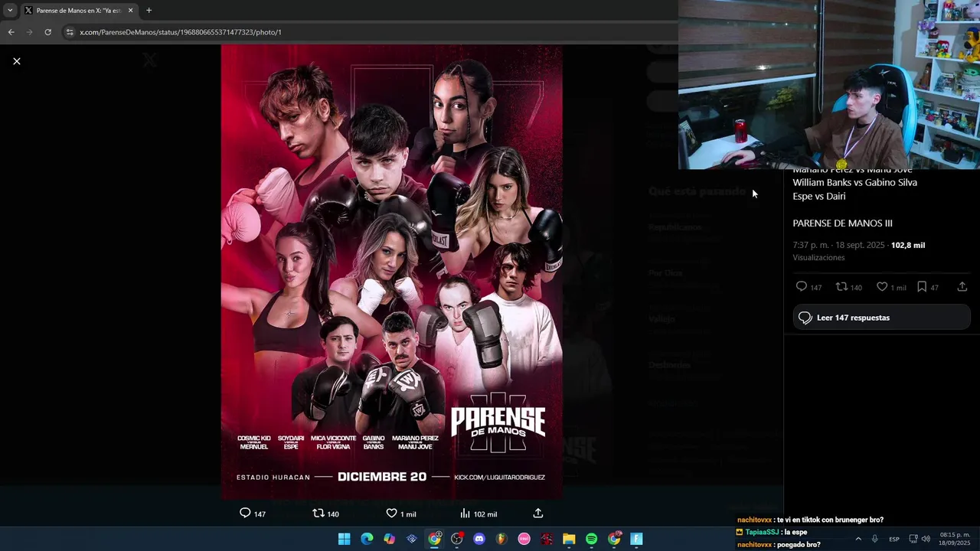980x551 pixels.
Task: Switch the ESP input language
Action: (894, 539)
